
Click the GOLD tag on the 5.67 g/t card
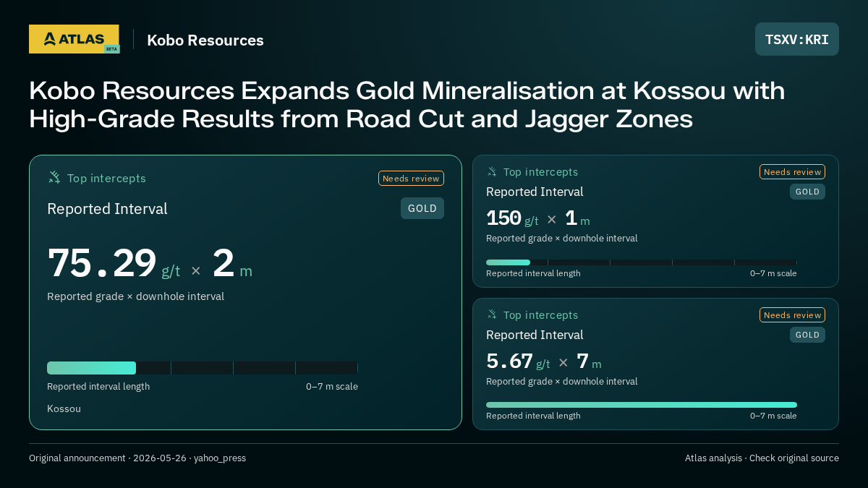tap(807, 335)
